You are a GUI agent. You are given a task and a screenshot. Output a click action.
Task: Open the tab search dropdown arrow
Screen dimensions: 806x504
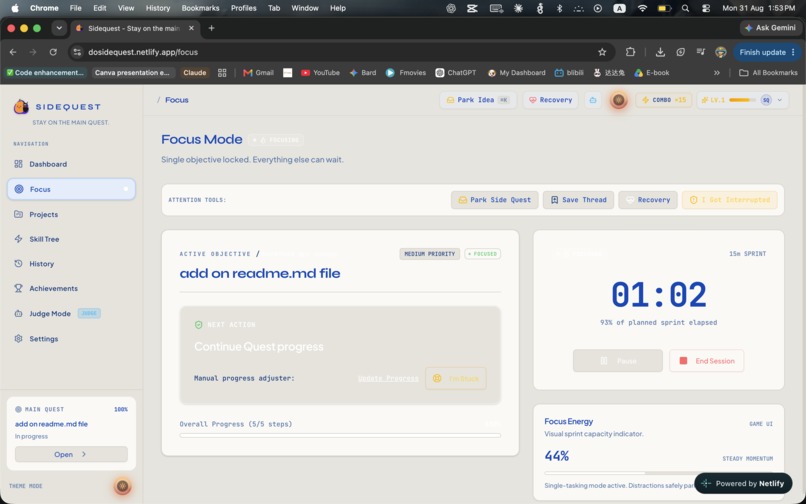point(59,28)
